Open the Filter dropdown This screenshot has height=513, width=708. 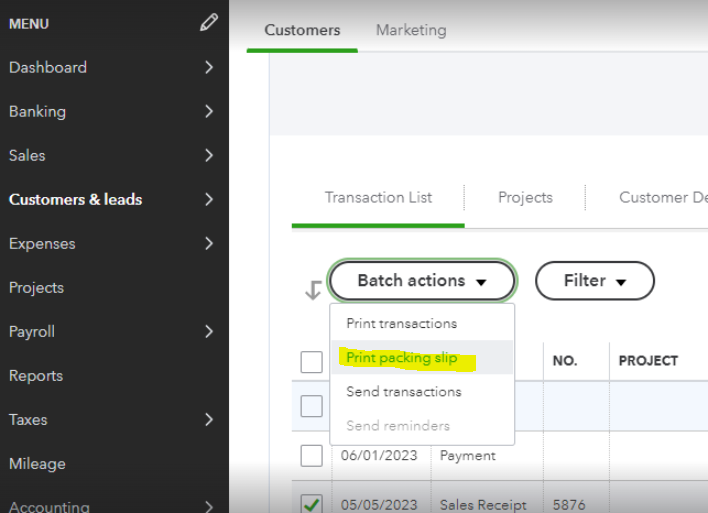tap(595, 280)
